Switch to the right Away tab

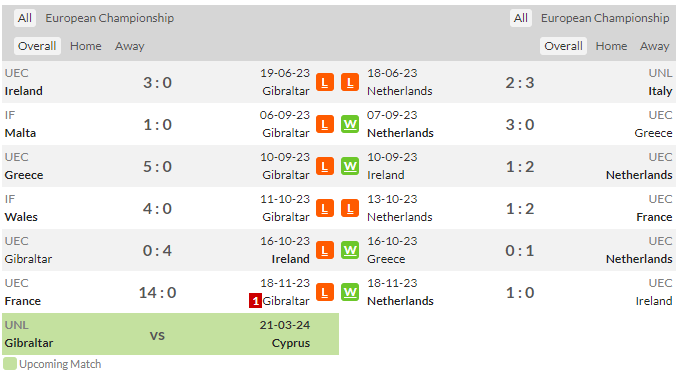pos(654,46)
